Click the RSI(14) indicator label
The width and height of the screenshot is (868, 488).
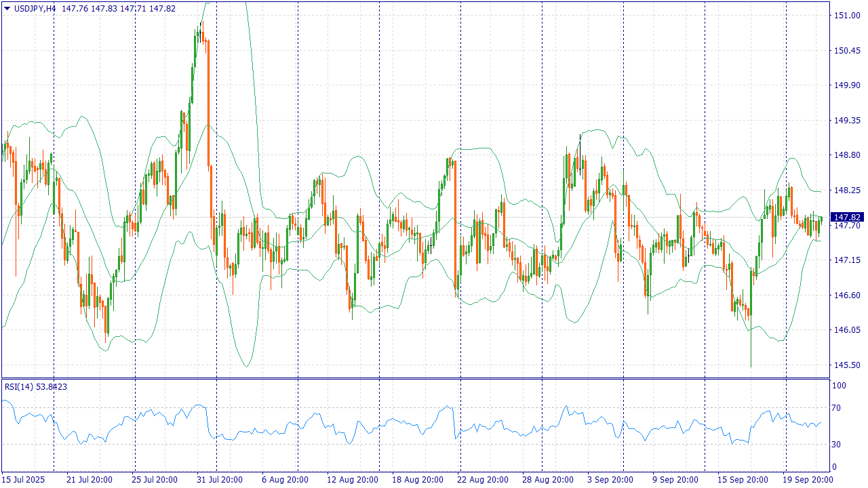point(20,386)
